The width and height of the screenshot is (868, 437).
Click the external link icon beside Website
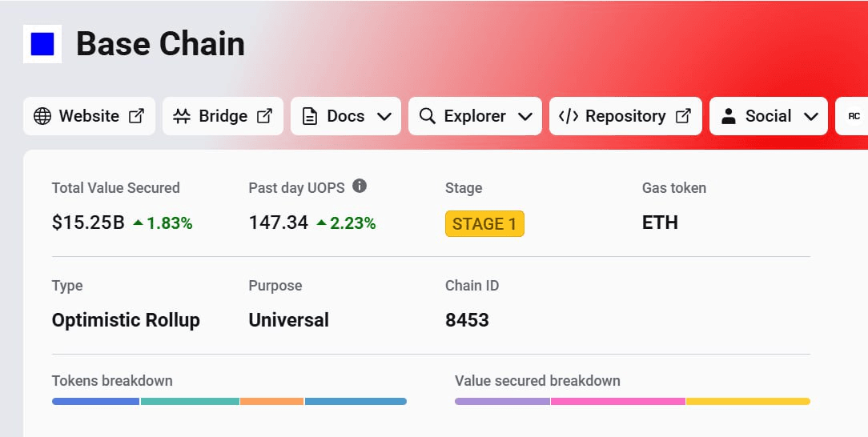[137, 116]
